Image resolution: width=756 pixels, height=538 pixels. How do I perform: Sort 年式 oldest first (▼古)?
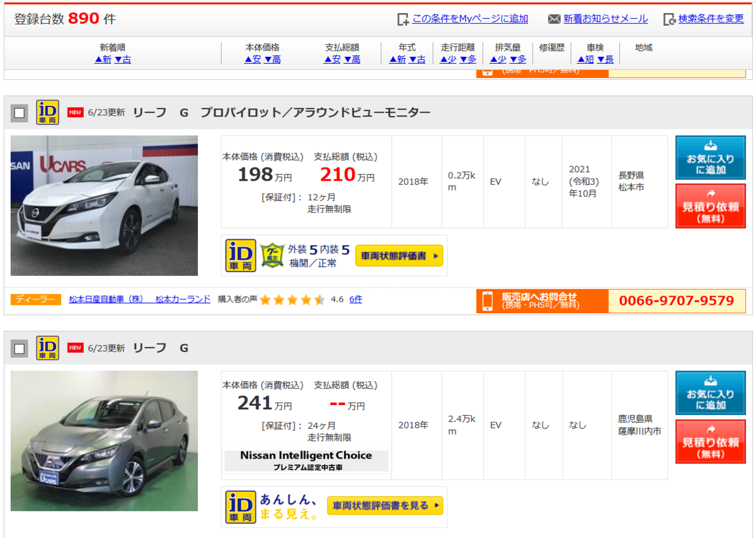tap(417, 59)
